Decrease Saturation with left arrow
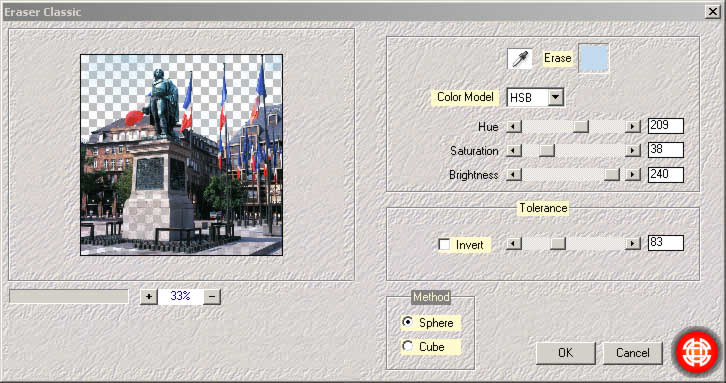The height and width of the screenshot is (383, 726). 513,151
